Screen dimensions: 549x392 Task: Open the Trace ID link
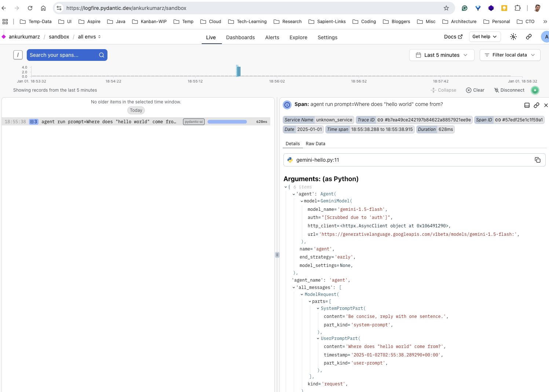click(424, 120)
